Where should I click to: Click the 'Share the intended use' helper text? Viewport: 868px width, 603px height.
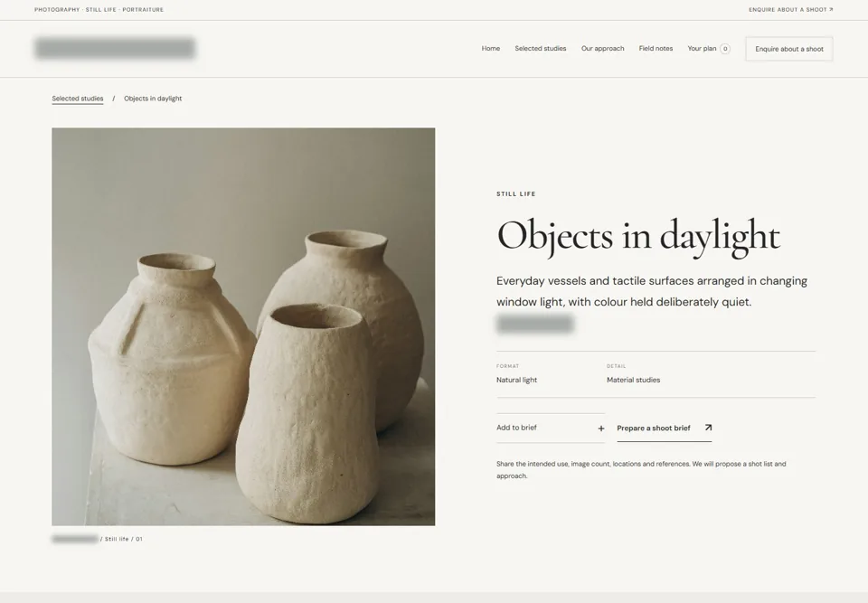tap(641, 469)
